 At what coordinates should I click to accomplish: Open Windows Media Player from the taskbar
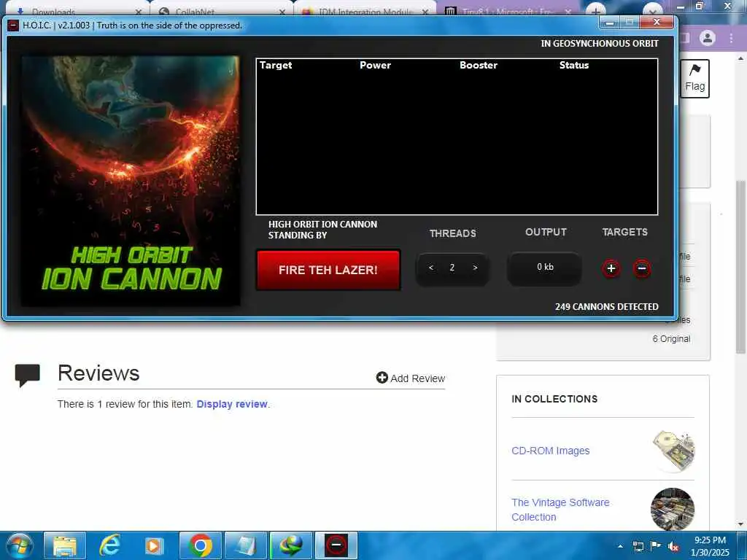pos(154,545)
